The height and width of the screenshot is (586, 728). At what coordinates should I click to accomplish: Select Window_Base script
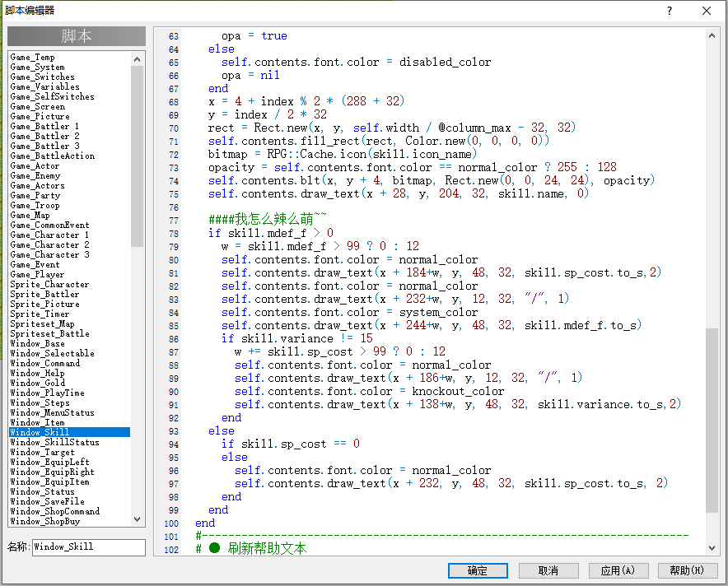click(x=38, y=343)
